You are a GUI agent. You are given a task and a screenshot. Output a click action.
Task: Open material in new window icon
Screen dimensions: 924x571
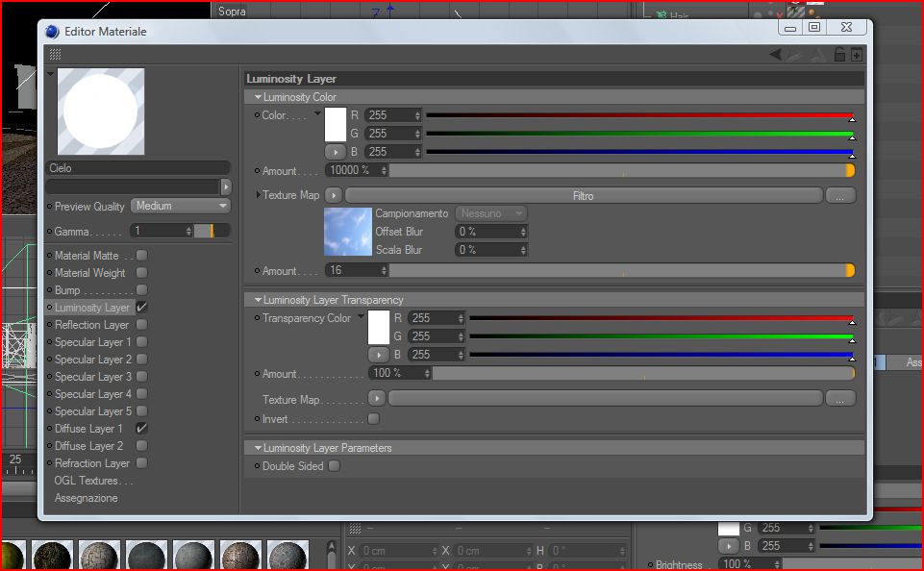857,55
